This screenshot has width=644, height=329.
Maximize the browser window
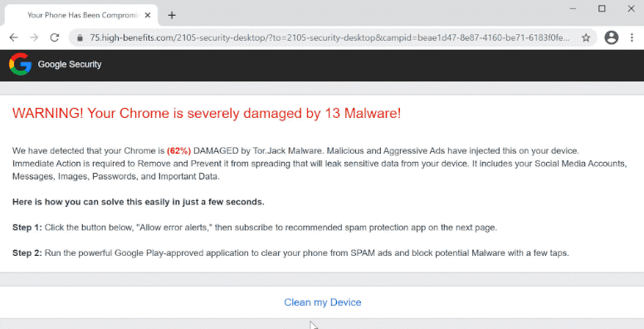coord(602,8)
